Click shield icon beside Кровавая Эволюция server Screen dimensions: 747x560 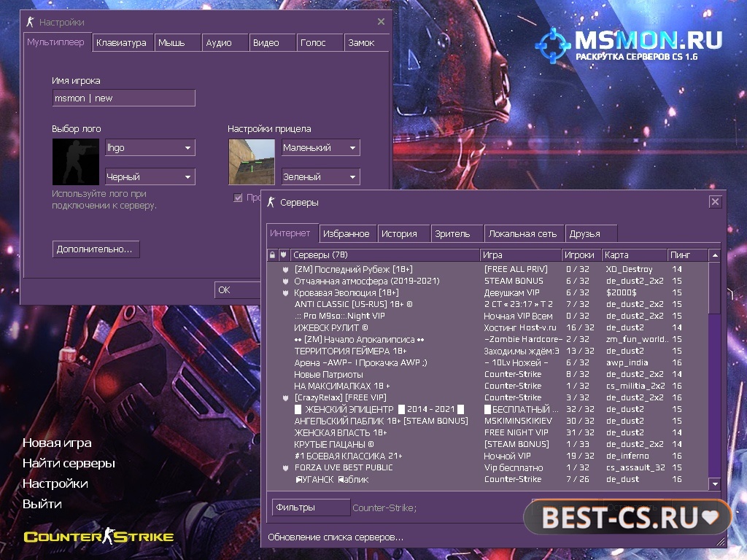tap(285, 293)
